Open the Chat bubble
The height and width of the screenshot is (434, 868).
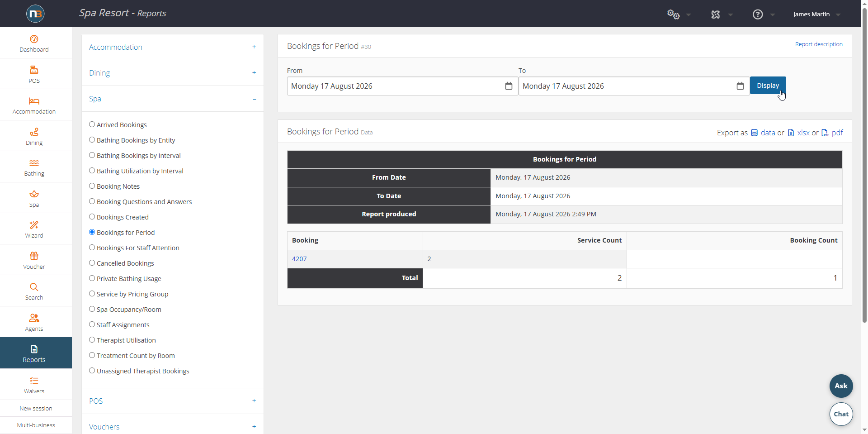tap(841, 414)
